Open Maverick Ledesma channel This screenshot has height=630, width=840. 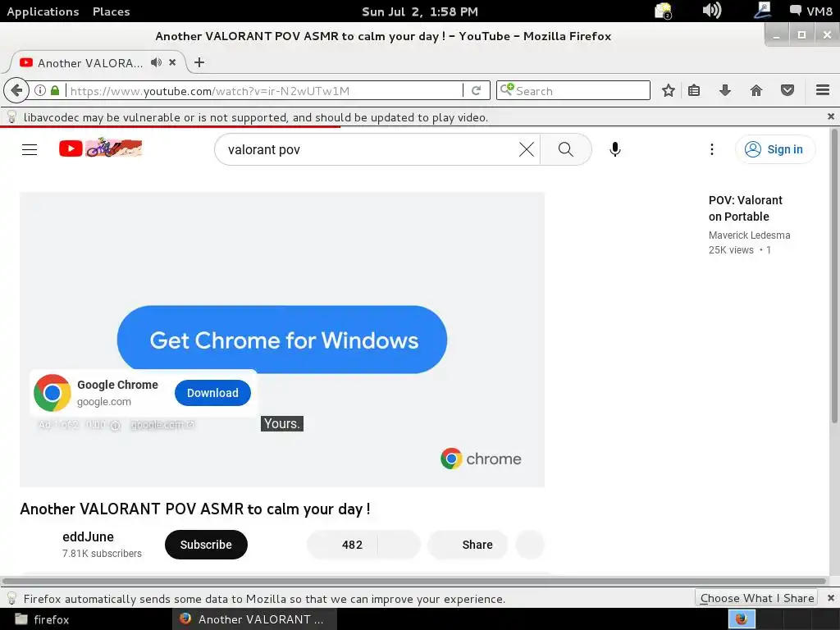pyautogui.click(x=749, y=235)
